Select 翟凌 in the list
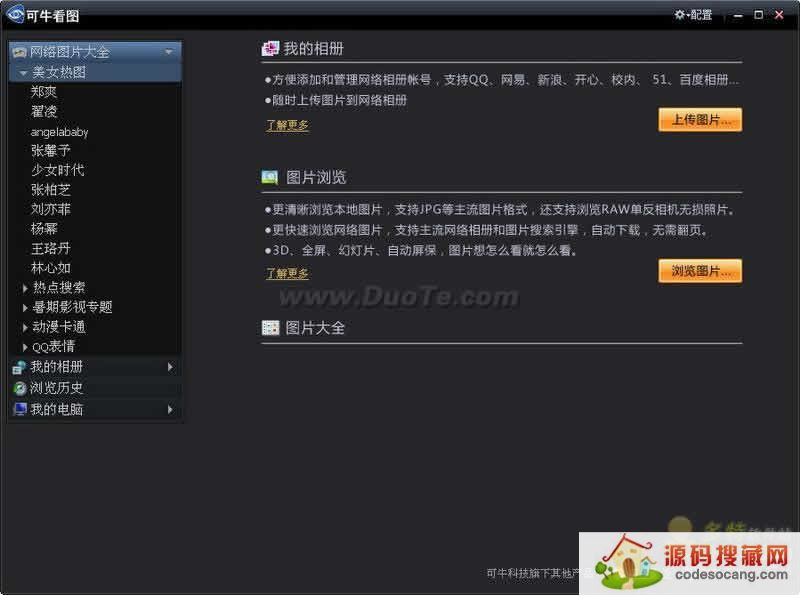The height and width of the screenshot is (595, 800). click(44, 111)
